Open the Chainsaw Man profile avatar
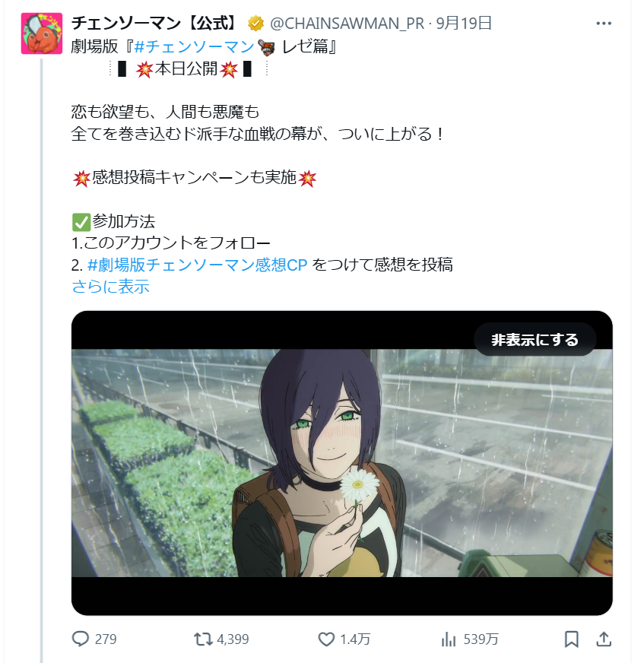644x663 pixels. pos(42,33)
